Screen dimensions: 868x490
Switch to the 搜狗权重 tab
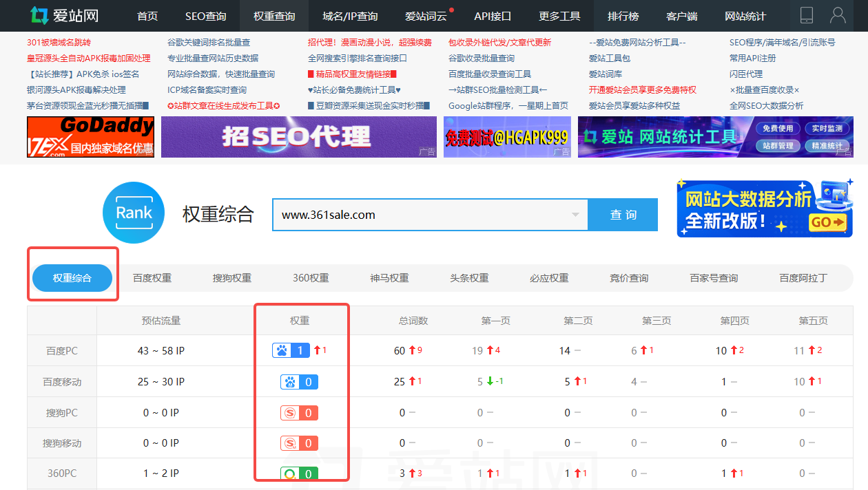(231, 278)
